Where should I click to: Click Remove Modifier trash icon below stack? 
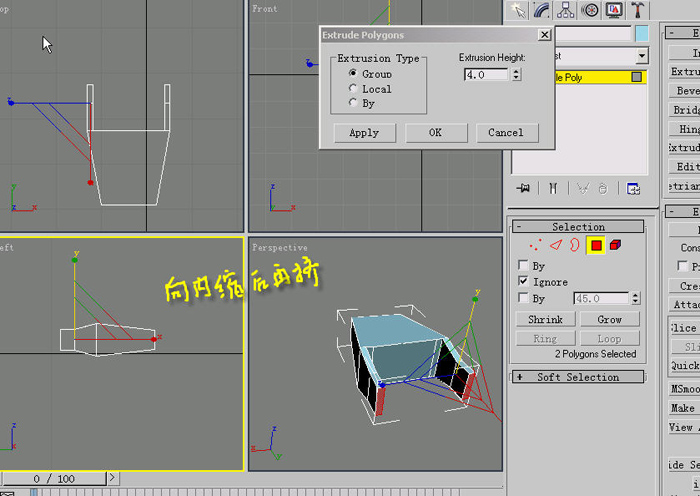[x=603, y=189]
